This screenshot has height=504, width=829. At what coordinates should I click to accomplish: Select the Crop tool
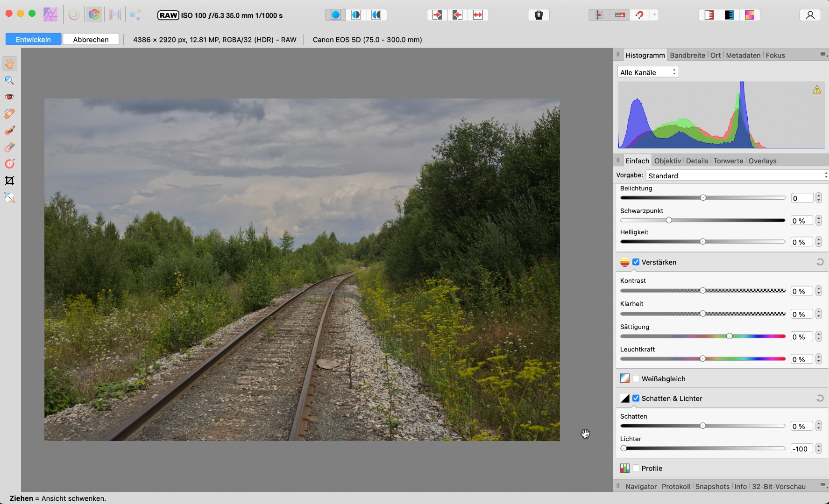tap(9, 181)
